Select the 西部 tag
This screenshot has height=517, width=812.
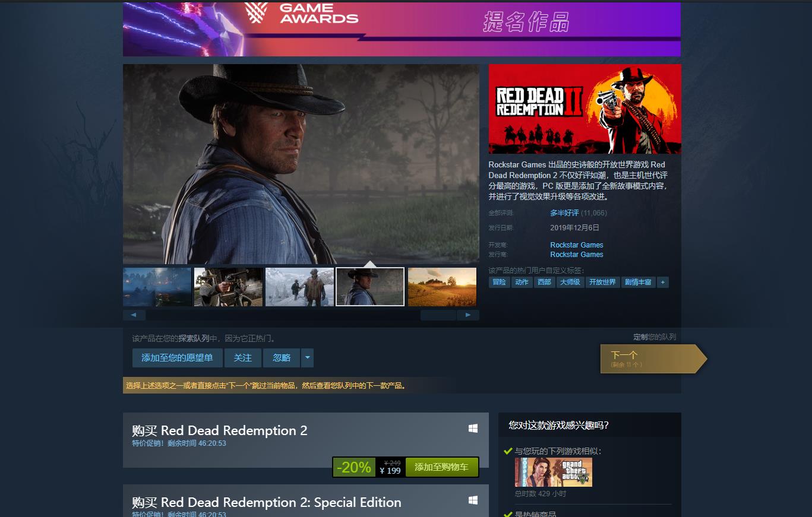click(545, 282)
